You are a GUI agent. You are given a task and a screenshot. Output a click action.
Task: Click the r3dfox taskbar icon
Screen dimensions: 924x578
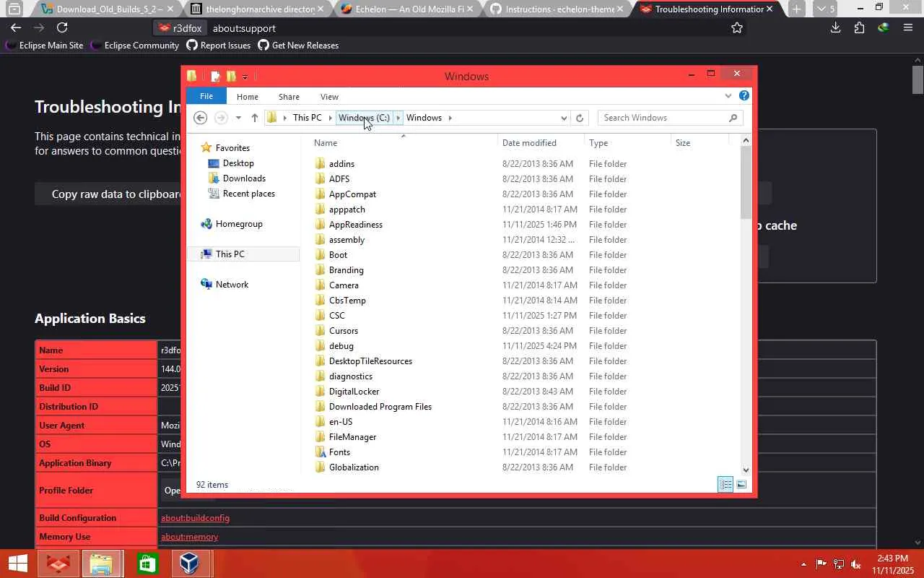(x=58, y=564)
